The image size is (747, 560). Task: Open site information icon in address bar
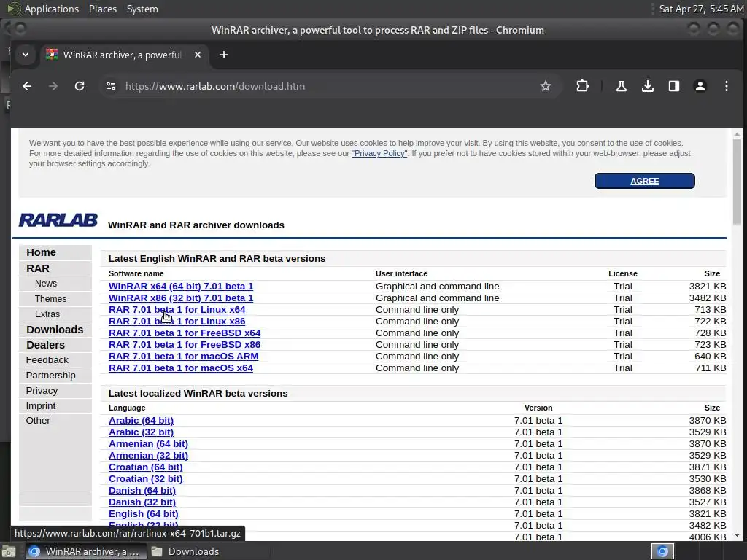coord(111,86)
